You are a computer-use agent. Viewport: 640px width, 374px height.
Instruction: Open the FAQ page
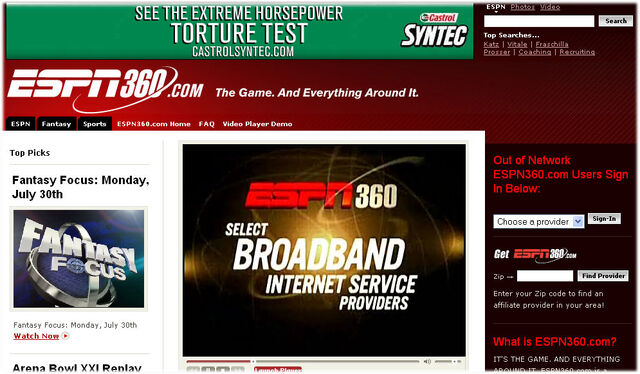[x=207, y=124]
